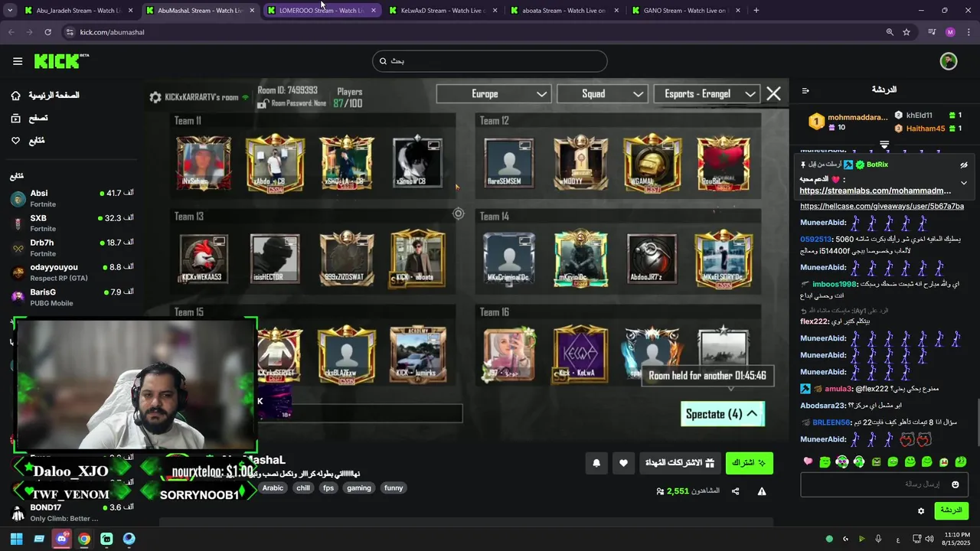This screenshot has width=980, height=551.
Task: Open Chrome from the taskbar
Action: click(x=84, y=539)
